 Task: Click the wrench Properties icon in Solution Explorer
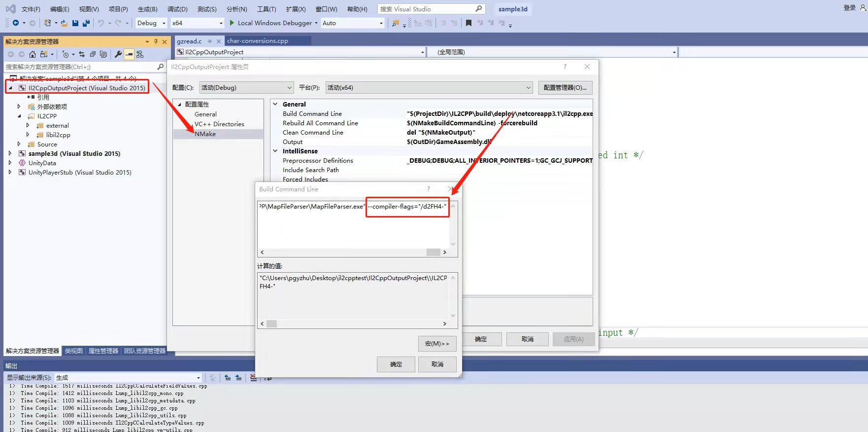coord(118,54)
